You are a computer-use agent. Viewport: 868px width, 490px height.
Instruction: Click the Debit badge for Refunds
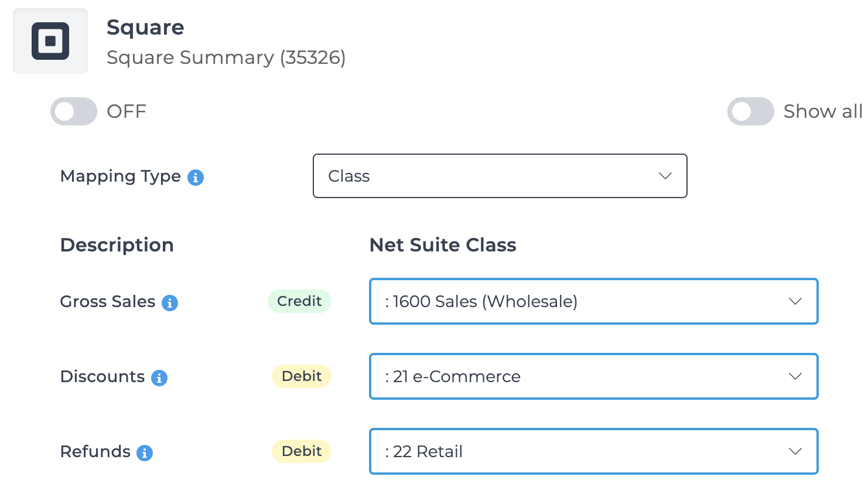[302, 451]
